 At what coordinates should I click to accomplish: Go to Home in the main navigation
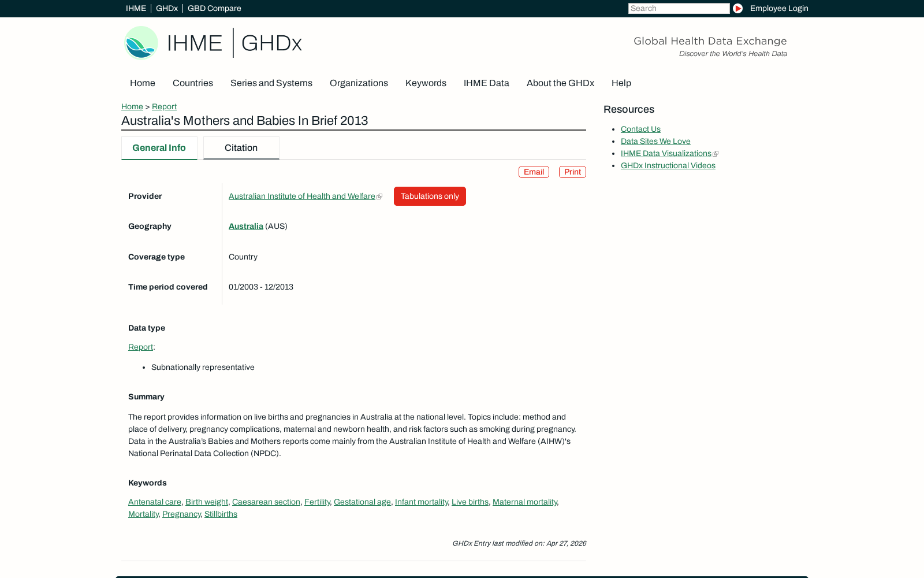tap(143, 83)
